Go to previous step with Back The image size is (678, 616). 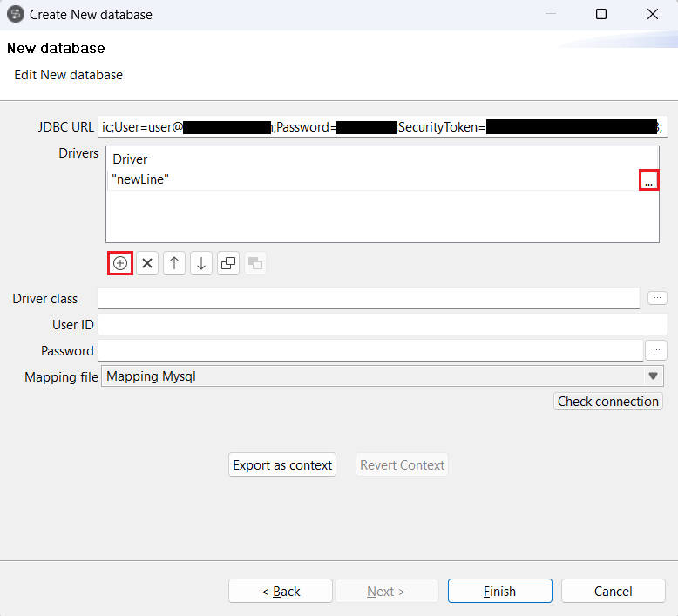pos(281,592)
